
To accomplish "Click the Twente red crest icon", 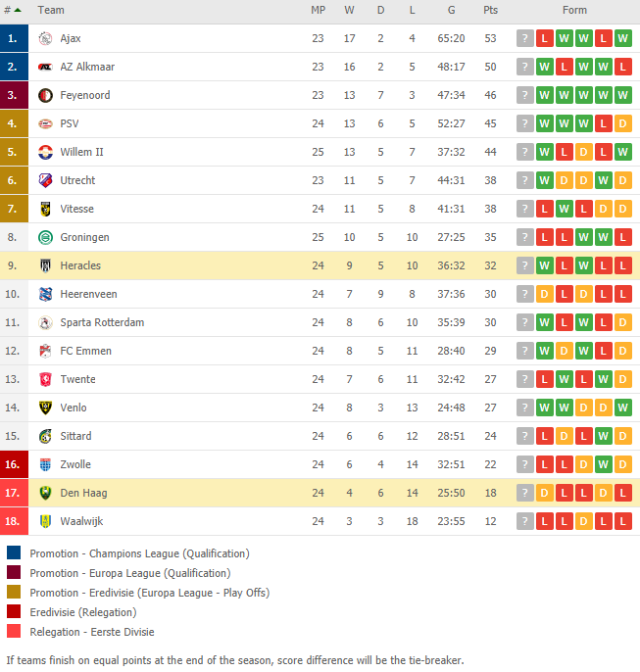I will pos(45,379).
